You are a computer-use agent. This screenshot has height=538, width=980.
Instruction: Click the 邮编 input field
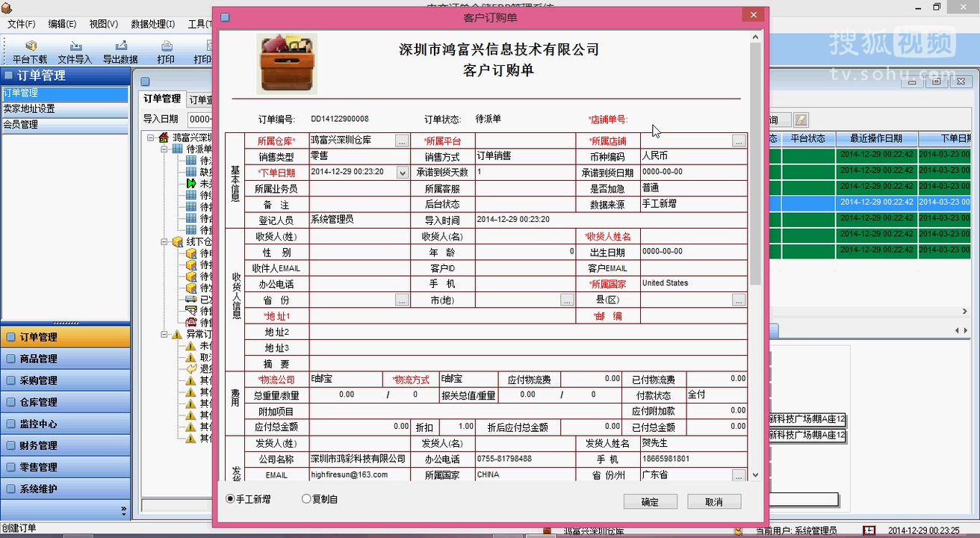(x=694, y=316)
